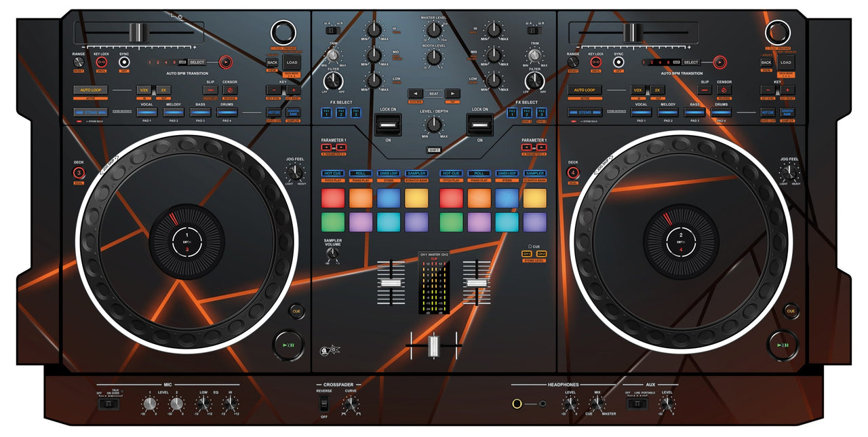Toggle the MIC off/on/talkover switch
The width and height of the screenshot is (868, 437).
(x=108, y=404)
